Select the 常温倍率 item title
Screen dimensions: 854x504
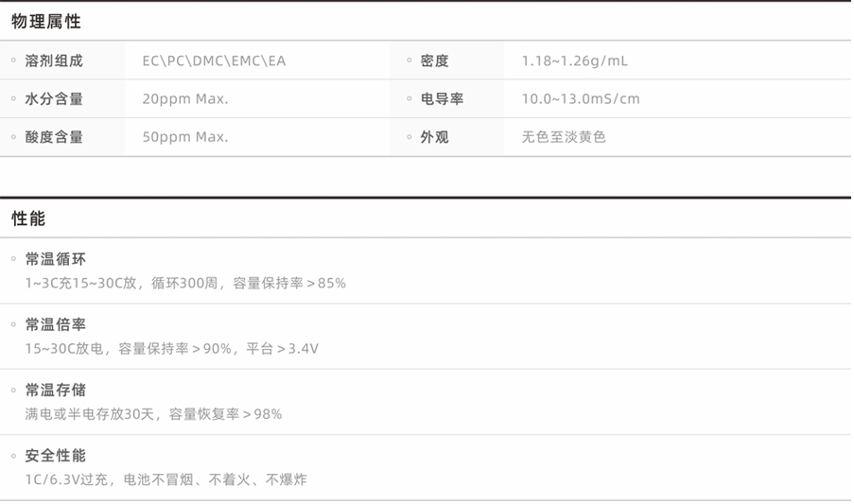point(56,324)
